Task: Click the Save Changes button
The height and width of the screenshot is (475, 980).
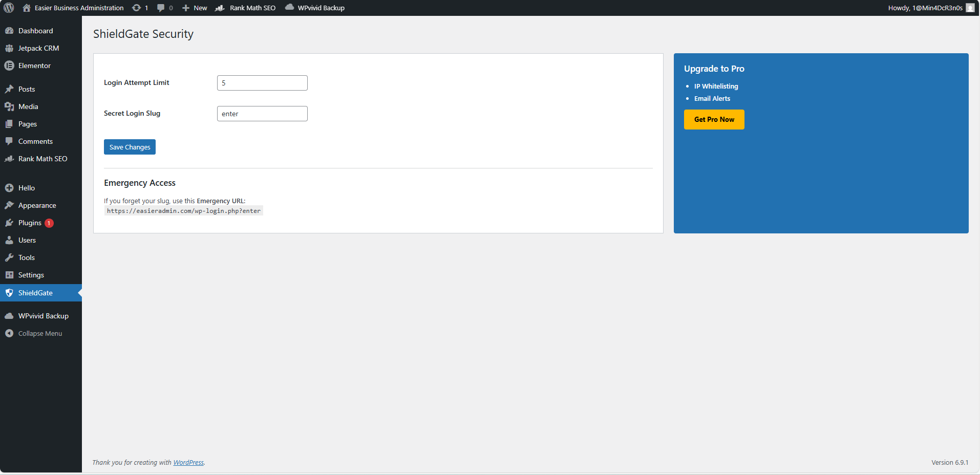Action: tap(130, 147)
